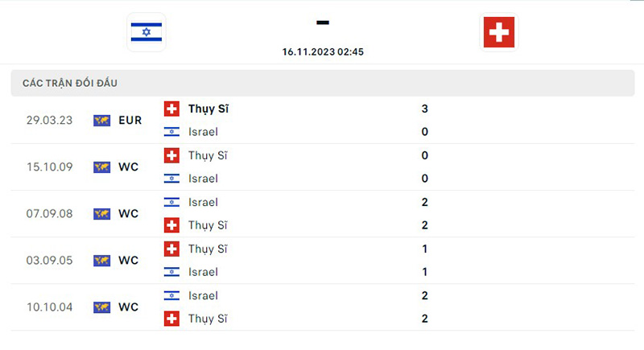644x350 pixels.
Task: Click the WC competition icon for 15.10.09
Action: (x=101, y=167)
